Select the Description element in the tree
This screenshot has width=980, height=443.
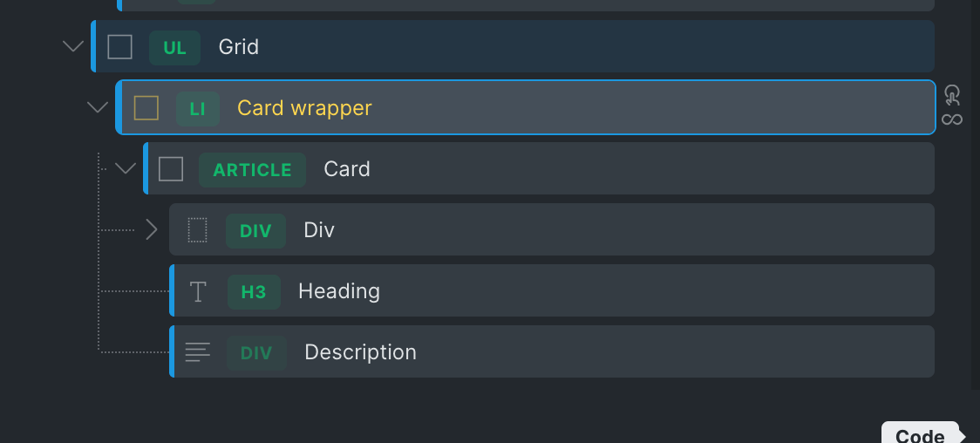tap(360, 352)
